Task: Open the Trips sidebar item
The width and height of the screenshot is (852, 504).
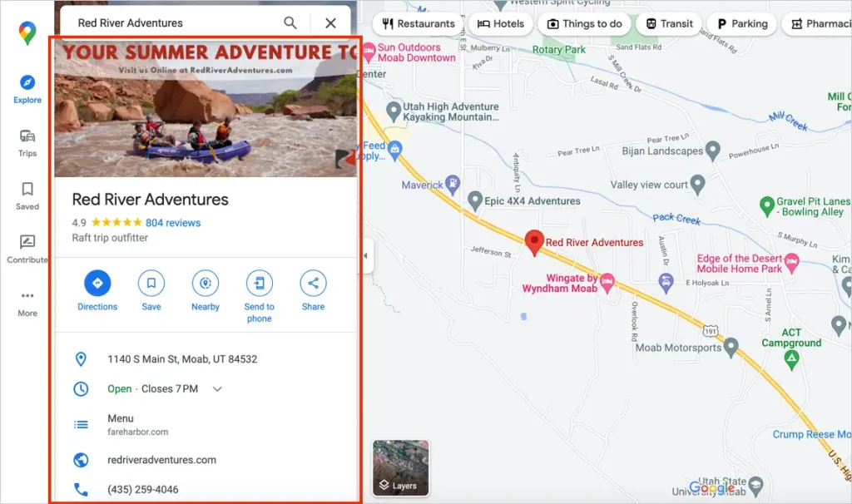Action: (x=27, y=143)
